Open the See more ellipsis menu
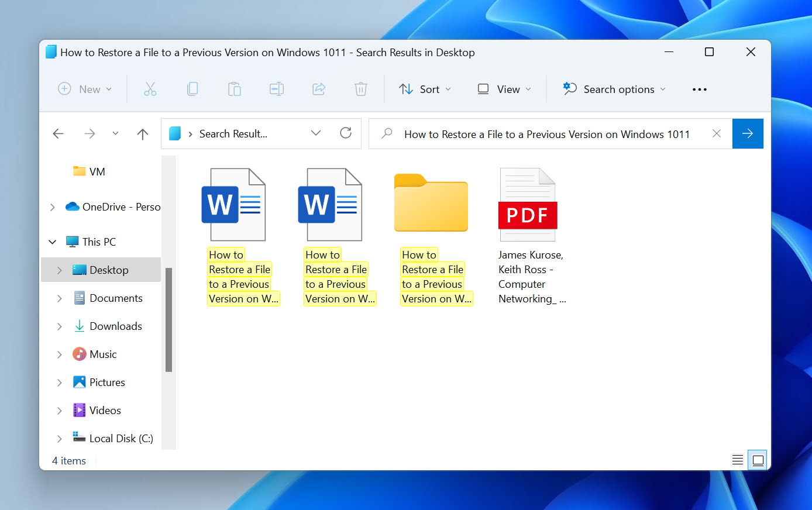Screen dimensions: 812x510 coord(699,89)
